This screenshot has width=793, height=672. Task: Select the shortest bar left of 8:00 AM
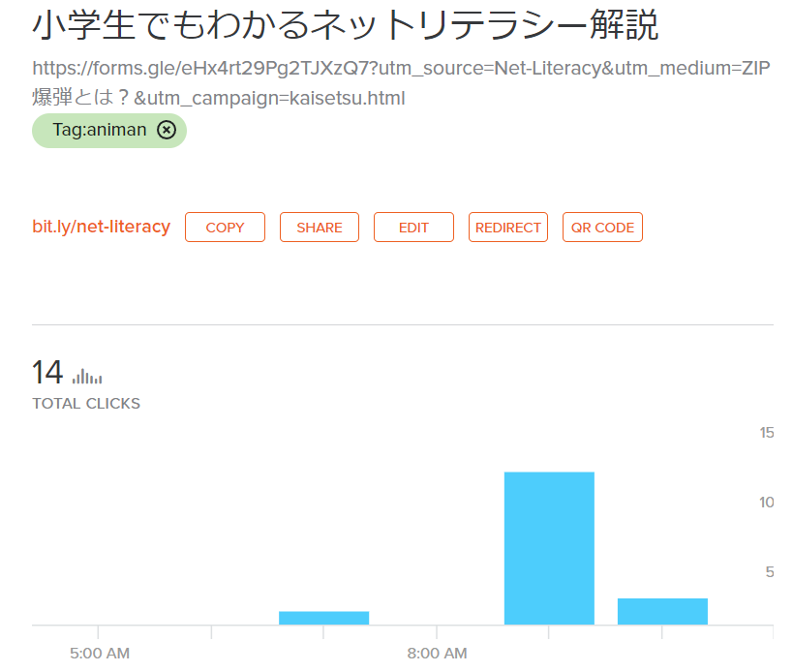coord(323,618)
